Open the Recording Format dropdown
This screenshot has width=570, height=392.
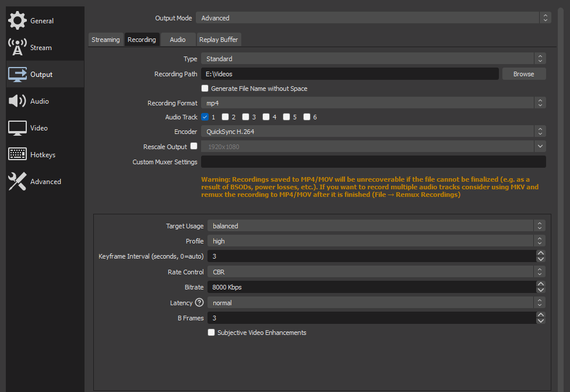point(373,103)
